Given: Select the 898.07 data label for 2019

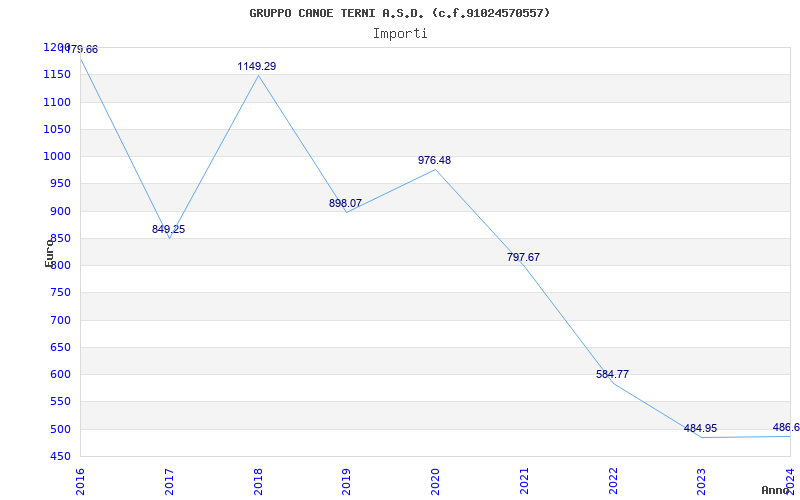Looking at the screenshot, I should [345, 203].
